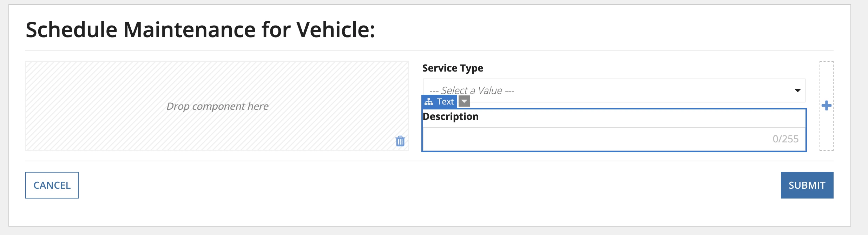This screenshot has height=235, width=868.
Task: Expand the Service Type dropdown arrow
Action: pos(797,90)
